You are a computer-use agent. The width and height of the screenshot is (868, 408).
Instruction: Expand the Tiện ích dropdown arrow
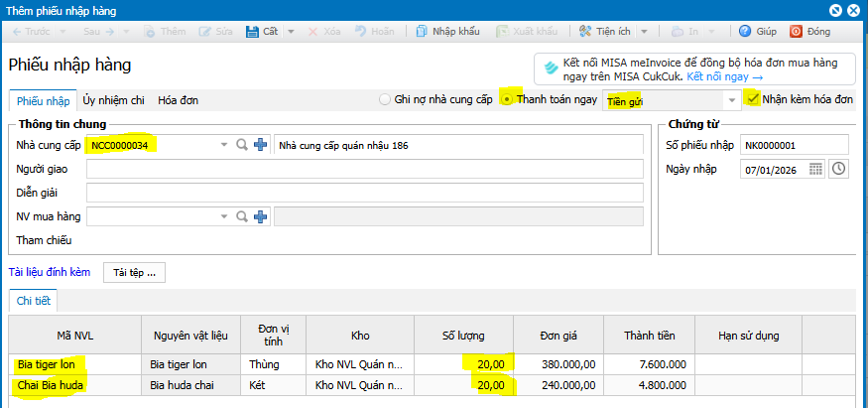pyautogui.click(x=644, y=32)
